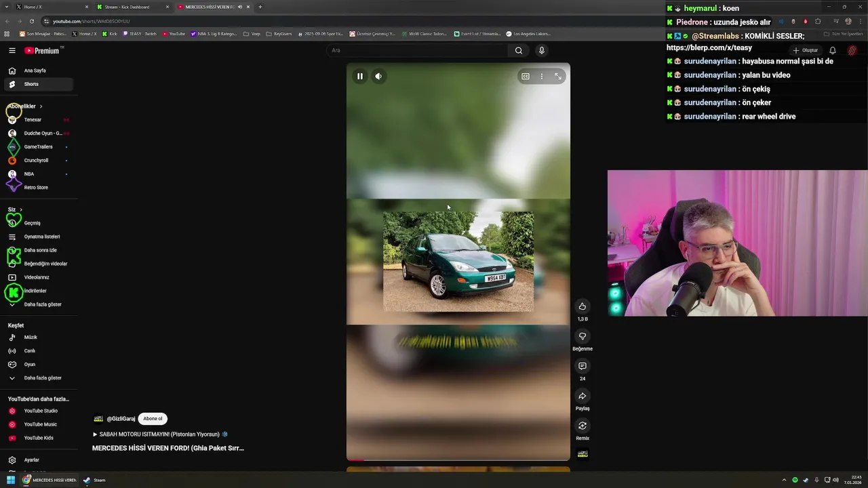The width and height of the screenshot is (868, 488).
Task: Open the TEASY - Twitch bookmark
Action: pyautogui.click(x=139, y=34)
